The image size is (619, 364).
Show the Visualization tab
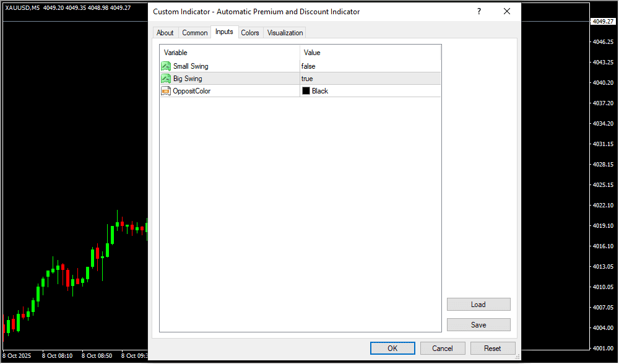pos(285,33)
